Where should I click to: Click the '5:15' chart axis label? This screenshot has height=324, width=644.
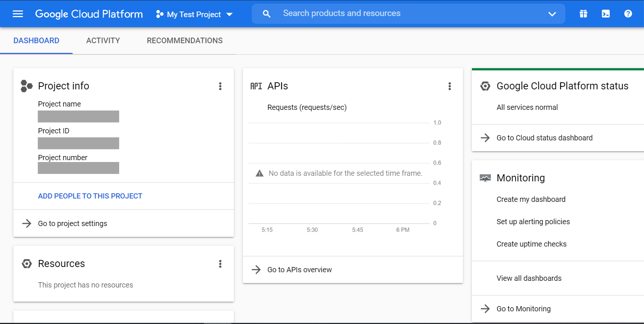coord(267,230)
